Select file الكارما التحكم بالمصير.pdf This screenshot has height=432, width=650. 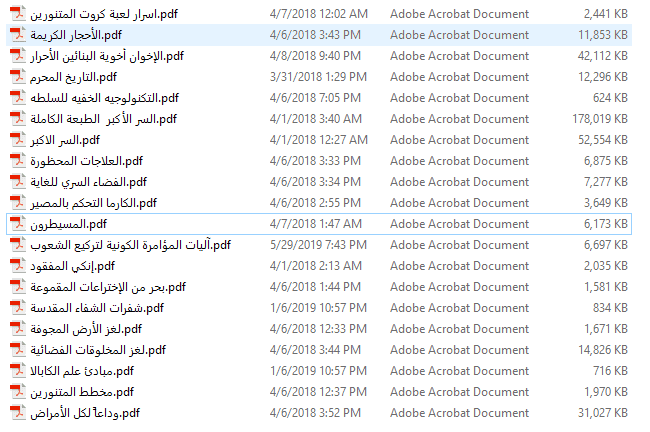pyautogui.click(x=94, y=203)
